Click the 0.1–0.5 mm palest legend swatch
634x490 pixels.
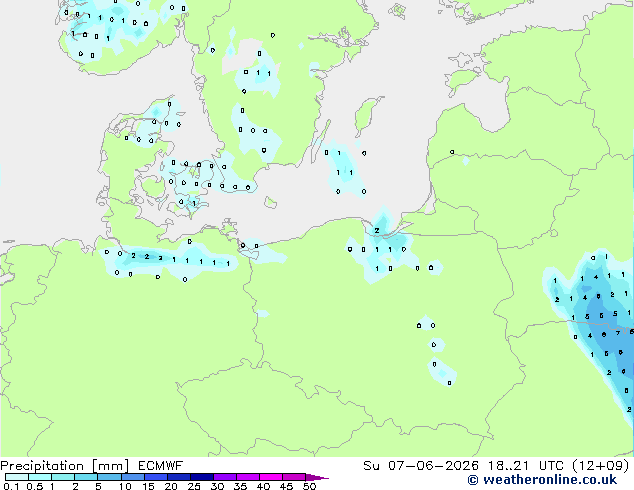point(17,477)
